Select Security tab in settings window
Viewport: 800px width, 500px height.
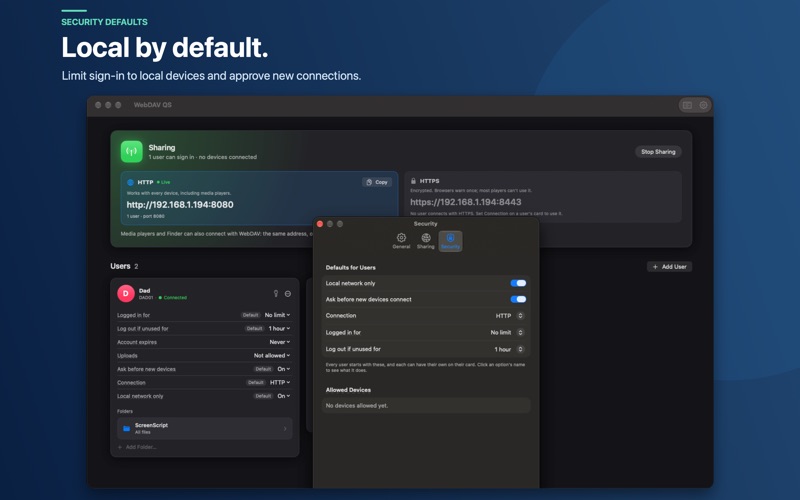[450, 241]
